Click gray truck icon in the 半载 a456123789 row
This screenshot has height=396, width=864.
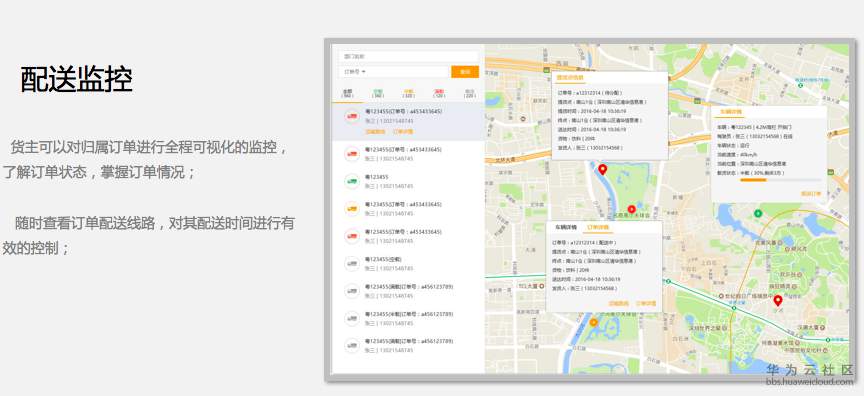(x=352, y=318)
